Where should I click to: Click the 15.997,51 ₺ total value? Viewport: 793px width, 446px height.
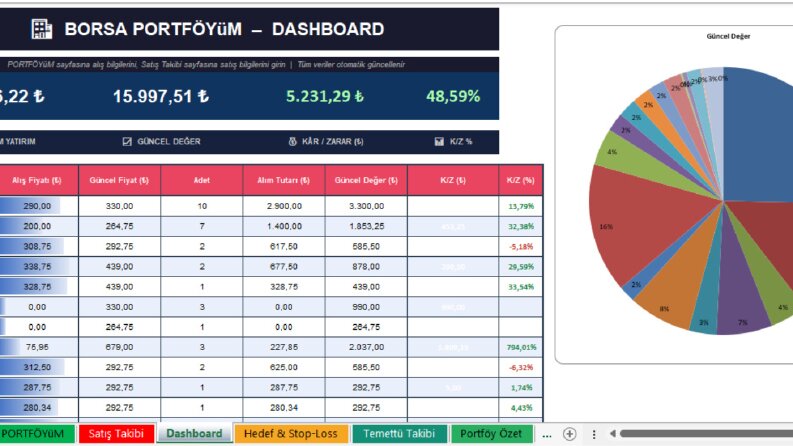pyautogui.click(x=161, y=96)
